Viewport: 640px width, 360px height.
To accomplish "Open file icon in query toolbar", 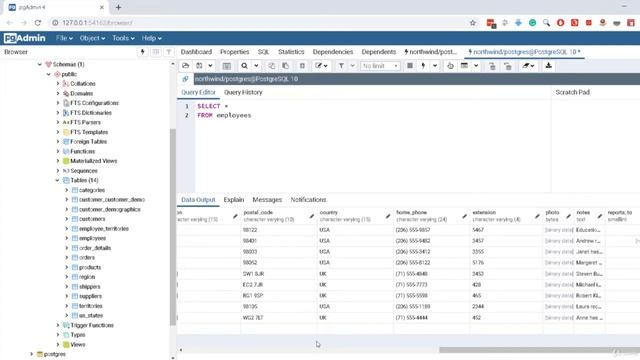I will [186, 66].
